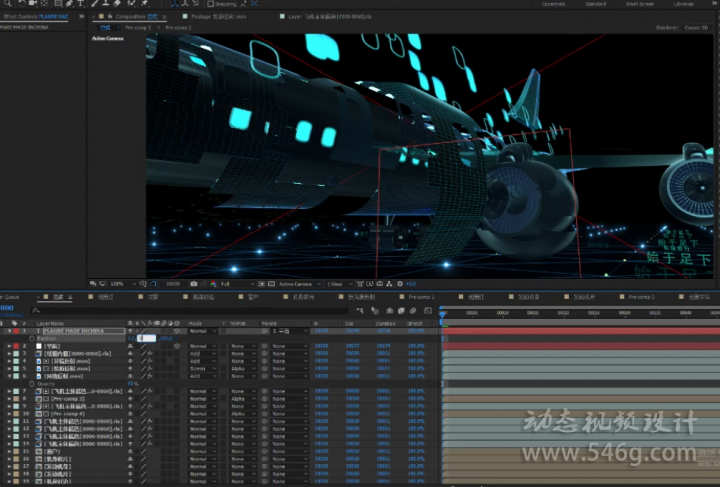The image size is (720, 487).
Task: Open the magnification 100% dropdown
Action: coord(122,284)
